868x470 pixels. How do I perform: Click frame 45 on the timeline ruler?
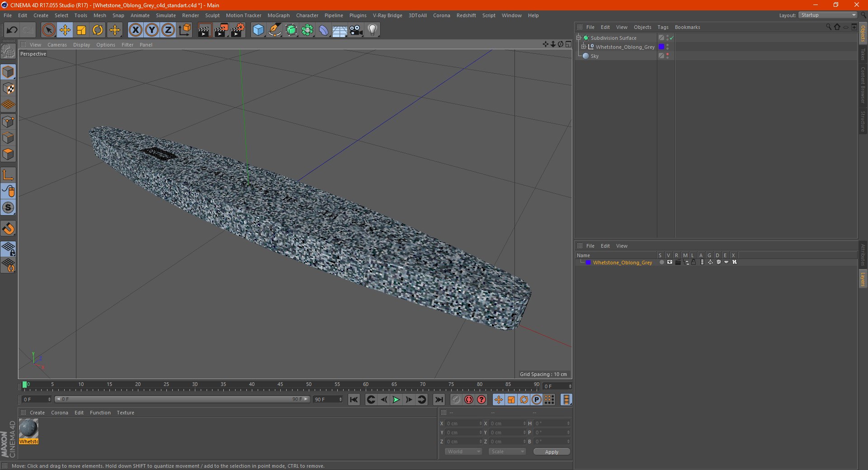click(280, 385)
